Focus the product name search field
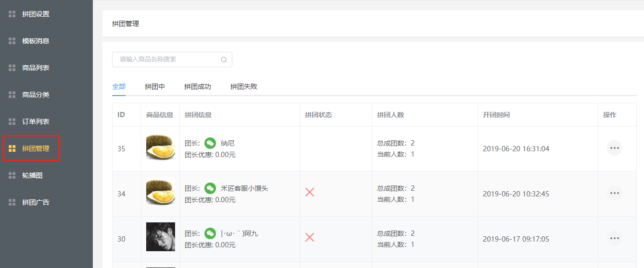The image size is (644, 268). point(166,60)
